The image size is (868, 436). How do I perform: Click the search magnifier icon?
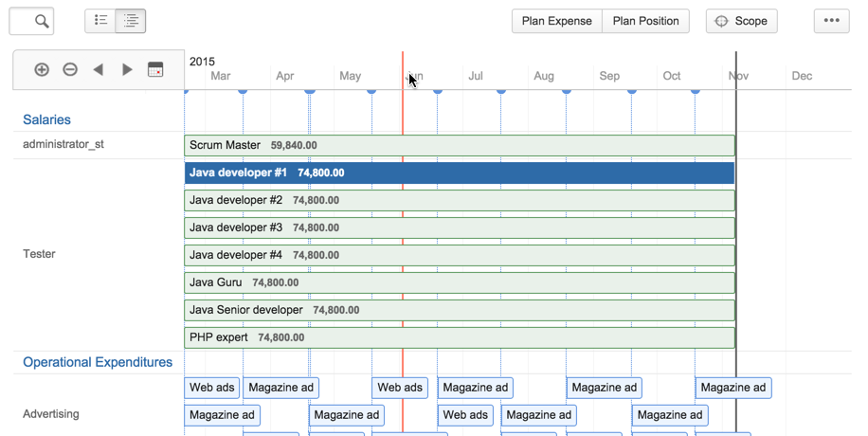(41, 21)
